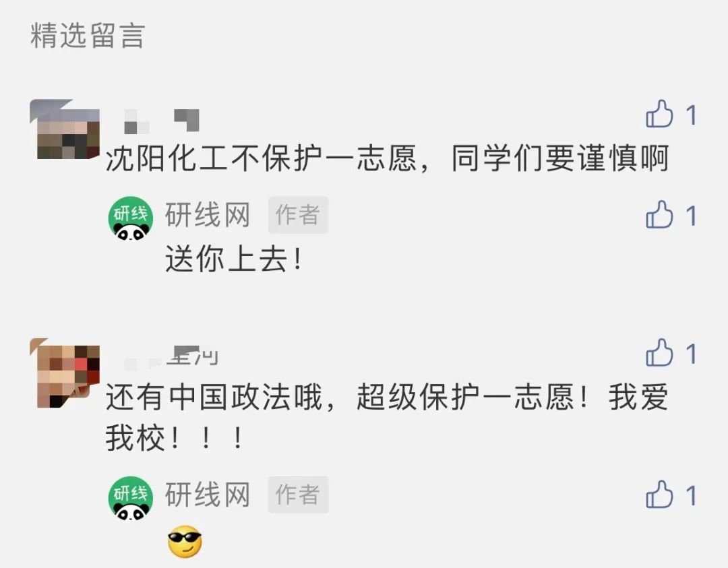Open 研线网 name above emoji reply
This screenshot has width=728, height=568.
[x=208, y=495]
